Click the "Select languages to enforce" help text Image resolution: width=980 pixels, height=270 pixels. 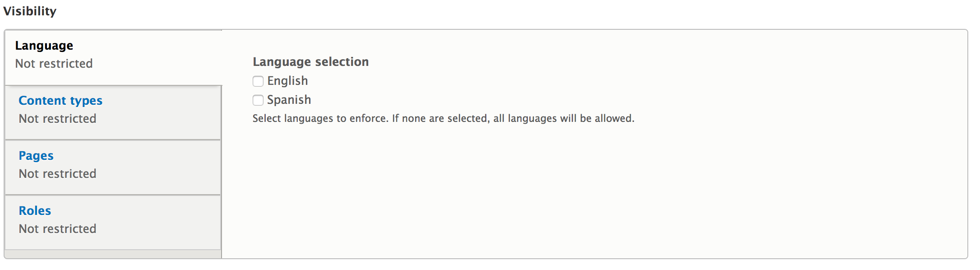(x=443, y=118)
